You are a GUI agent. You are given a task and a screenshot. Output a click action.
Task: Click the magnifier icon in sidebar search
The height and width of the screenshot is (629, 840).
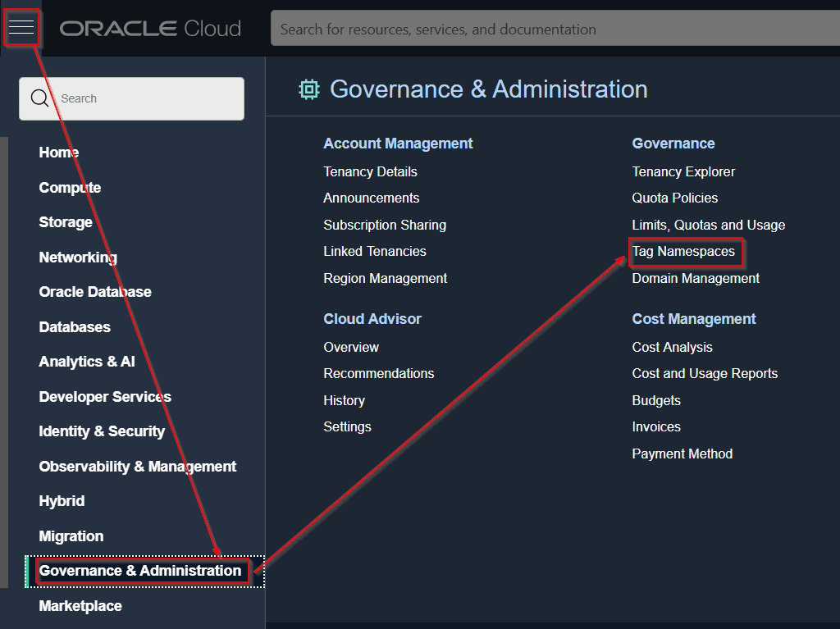(x=39, y=98)
